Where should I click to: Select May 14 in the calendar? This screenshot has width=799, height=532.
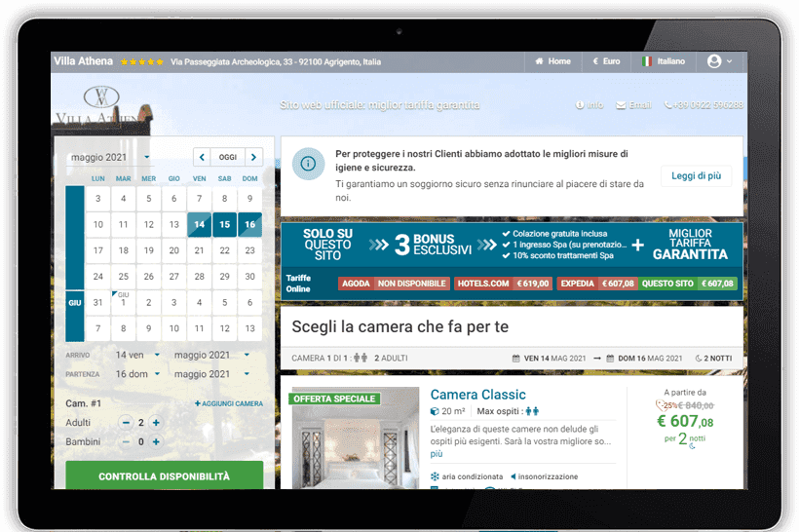(199, 224)
